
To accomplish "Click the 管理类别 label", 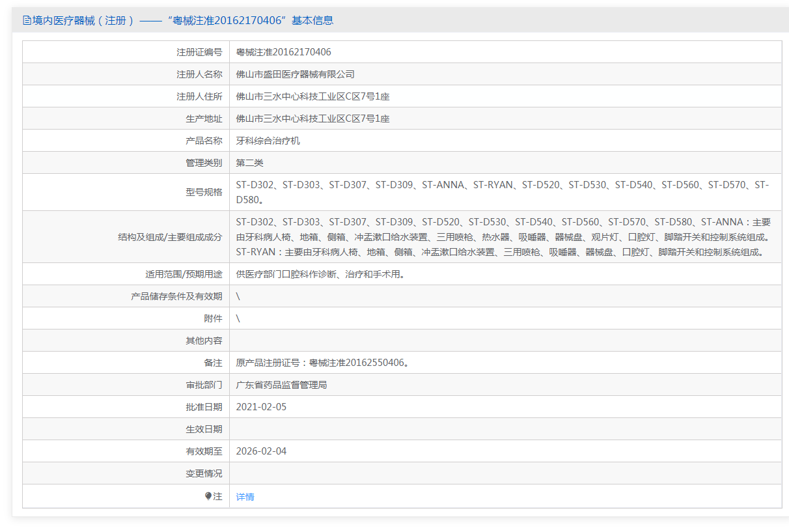I will pyautogui.click(x=204, y=163).
